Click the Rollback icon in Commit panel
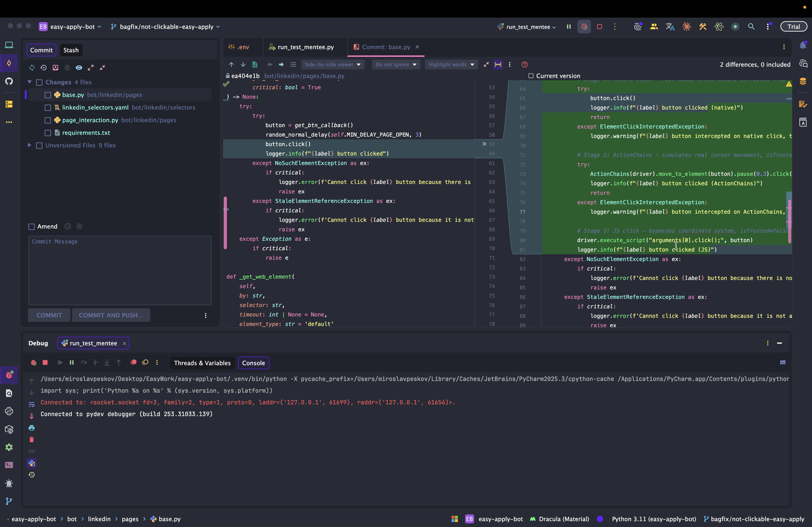The width and height of the screenshot is (812, 527). click(x=43, y=67)
